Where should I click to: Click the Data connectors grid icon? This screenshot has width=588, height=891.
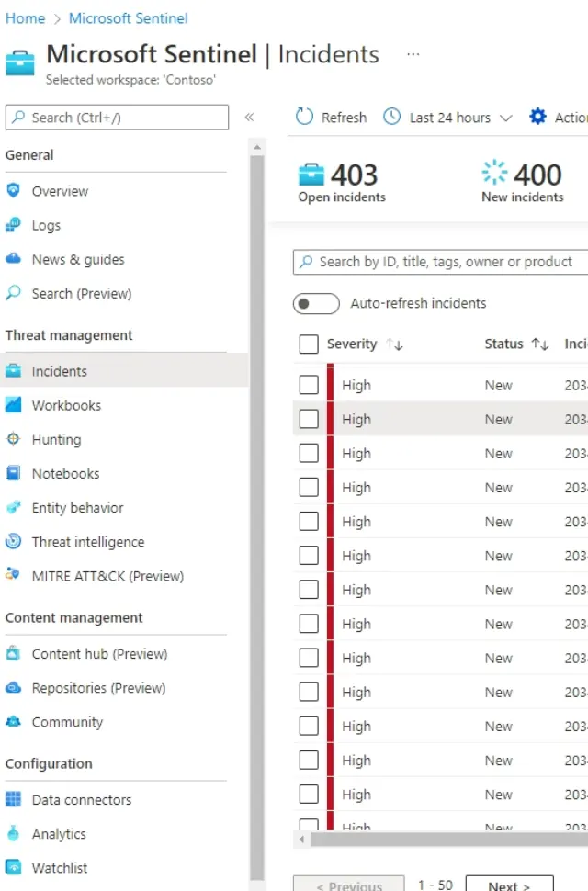pos(13,799)
